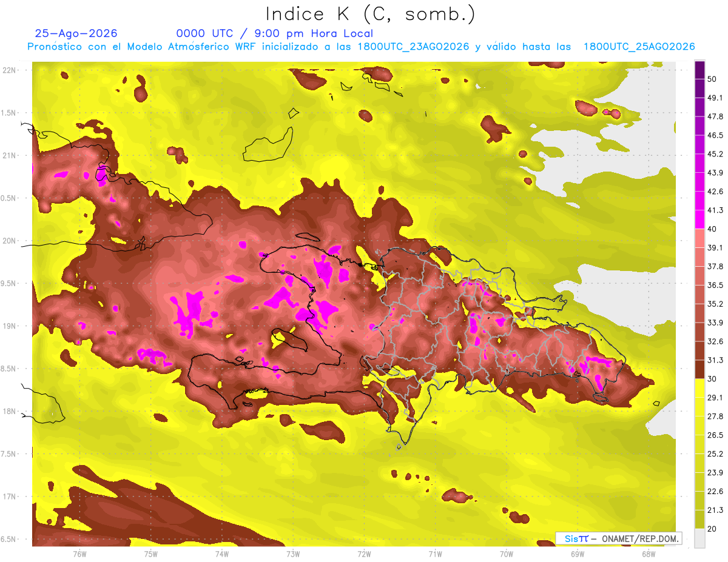The image size is (728, 562).
Task: Click the '20N' latitude label
Action: (x=9, y=241)
